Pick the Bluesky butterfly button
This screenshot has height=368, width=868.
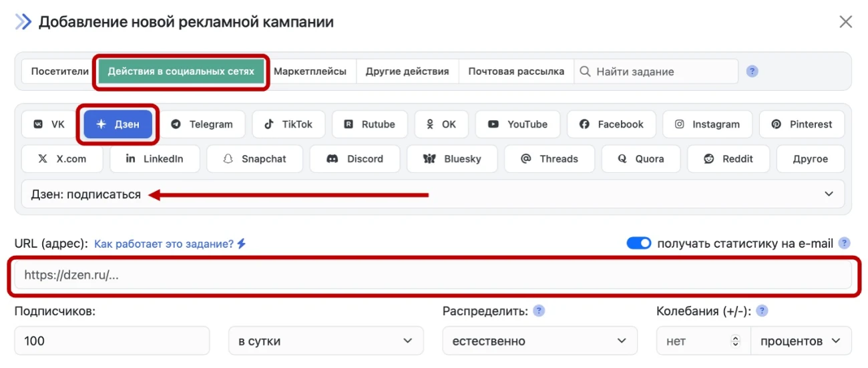[x=452, y=159]
